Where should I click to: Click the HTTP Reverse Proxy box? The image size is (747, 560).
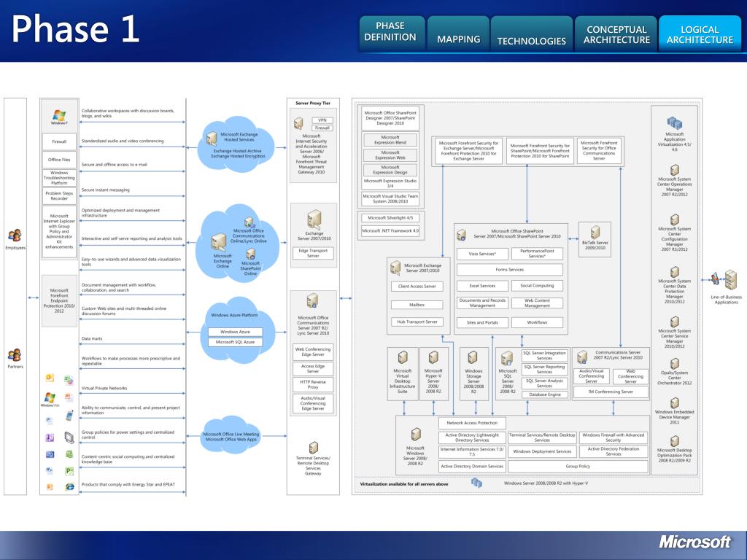tap(313, 384)
